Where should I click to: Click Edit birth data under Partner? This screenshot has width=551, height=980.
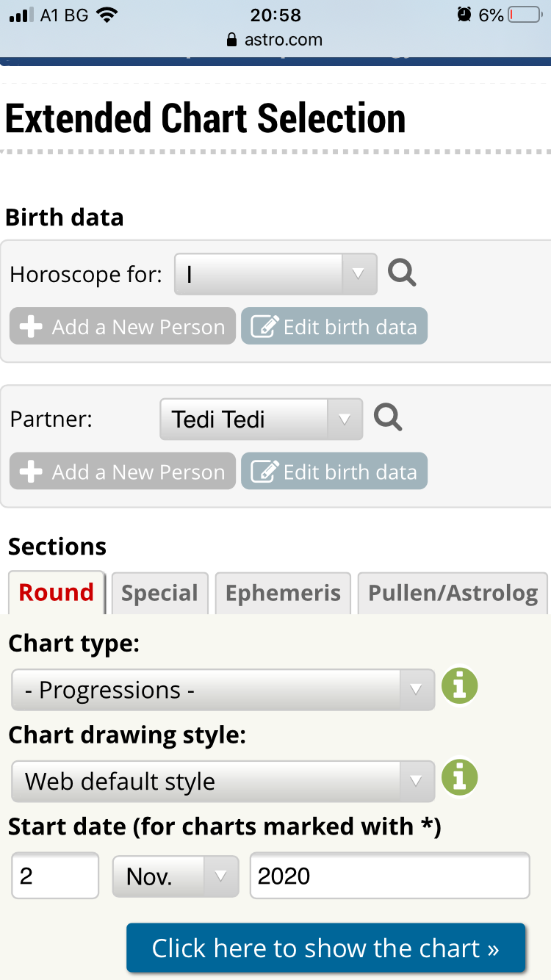334,472
